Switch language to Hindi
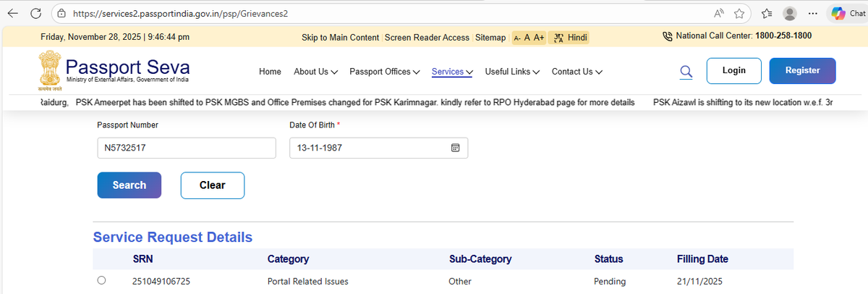868x294 pixels. [570, 38]
